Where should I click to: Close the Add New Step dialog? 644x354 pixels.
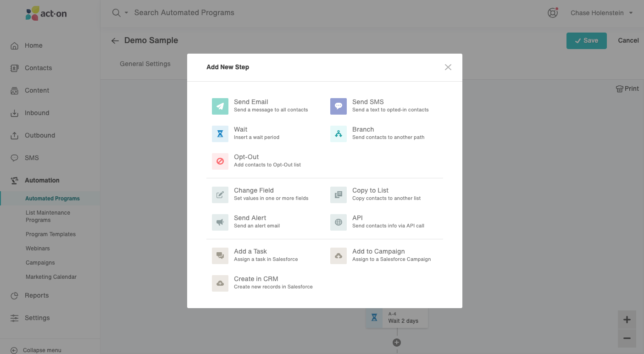tap(448, 67)
